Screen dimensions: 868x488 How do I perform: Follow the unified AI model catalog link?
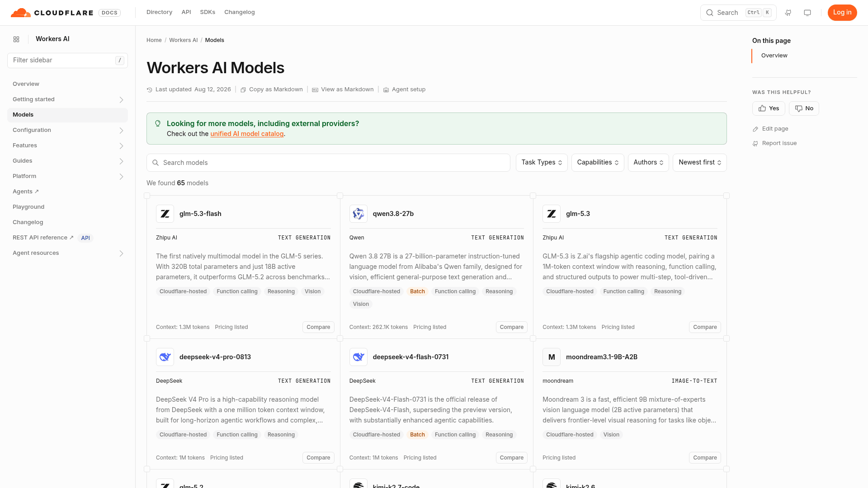coord(247,134)
